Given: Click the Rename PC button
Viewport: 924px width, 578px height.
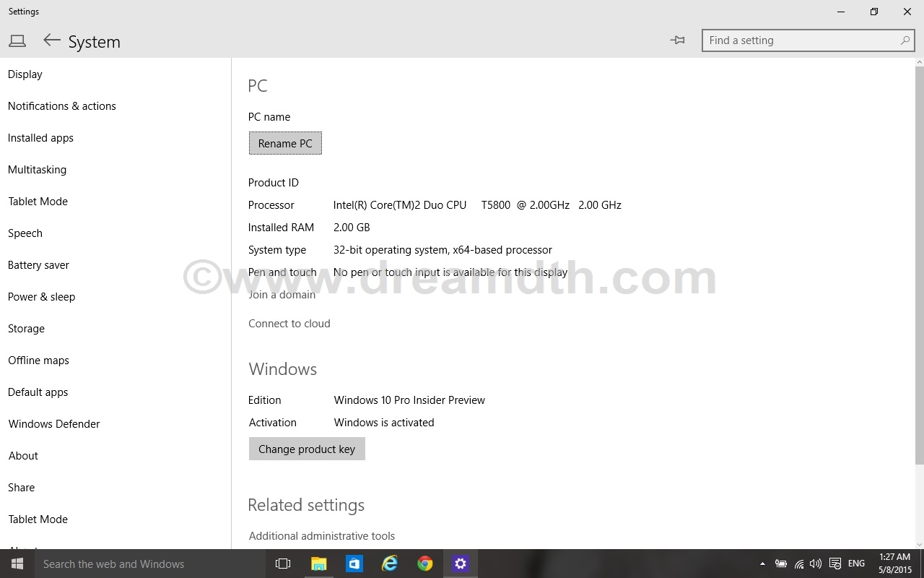Looking at the screenshot, I should (x=285, y=143).
